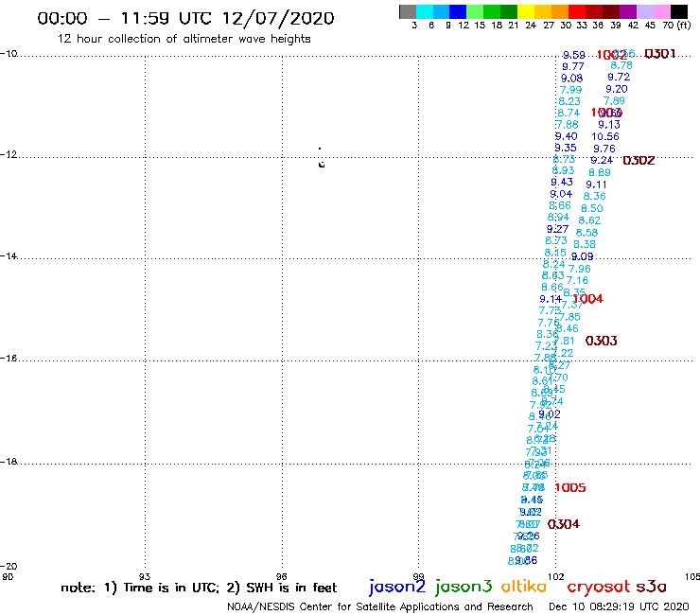The height and width of the screenshot is (615, 700).
Task: Click the wave height value '9.11'
Action: click(x=597, y=184)
